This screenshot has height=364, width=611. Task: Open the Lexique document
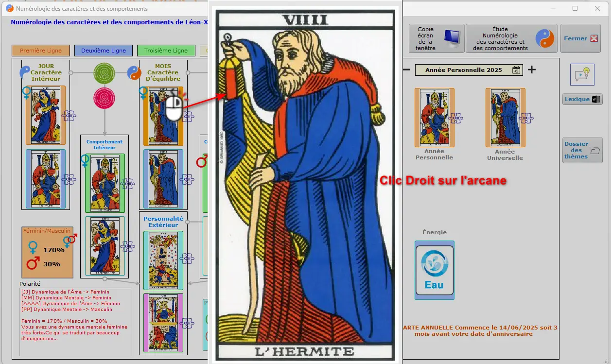point(582,99)
